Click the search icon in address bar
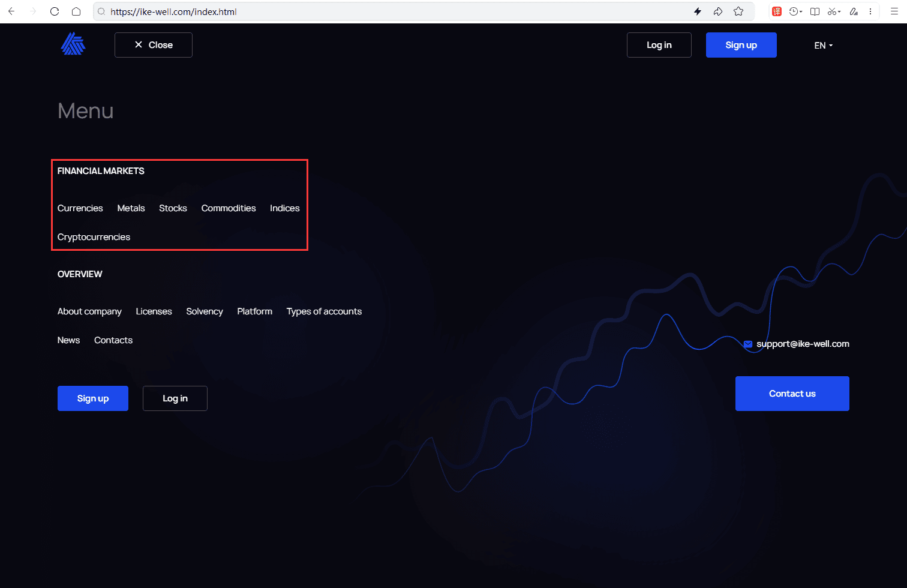The height and width of the screenshot is (588, 907). click(x=101, y=11)
